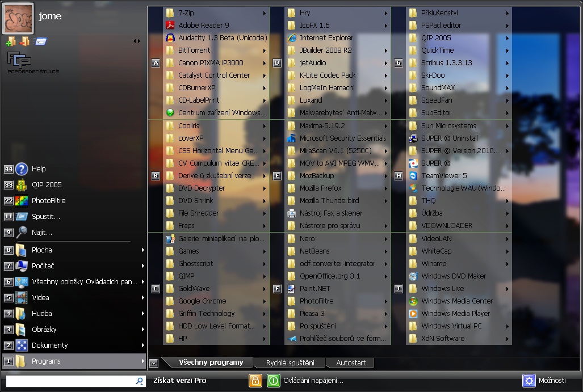Launch TeamViewer 5
This screenshot has width=583, height=392.
[459, 176]
